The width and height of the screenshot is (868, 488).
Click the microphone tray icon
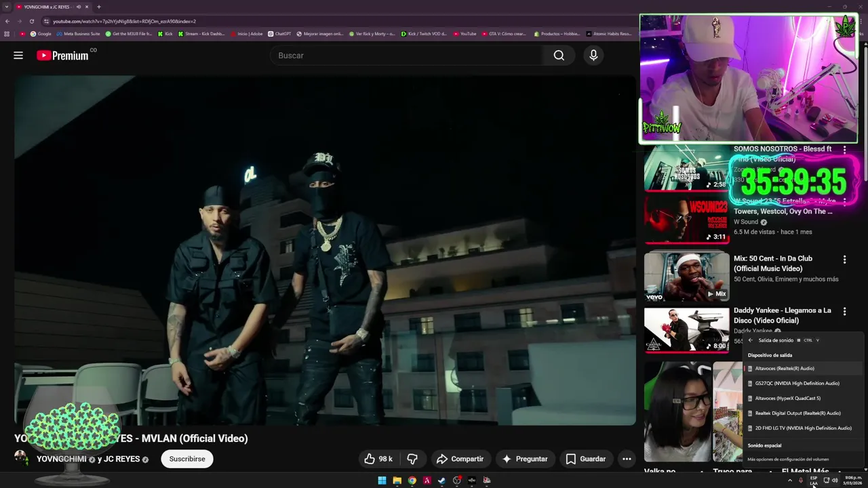coord(801,481)
